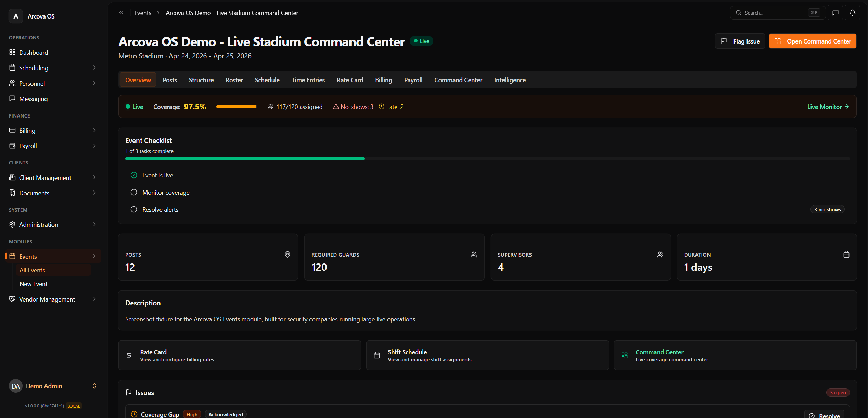The image size is (868, 418).
Task: Open the Rate Card tab
Action: 350,80
